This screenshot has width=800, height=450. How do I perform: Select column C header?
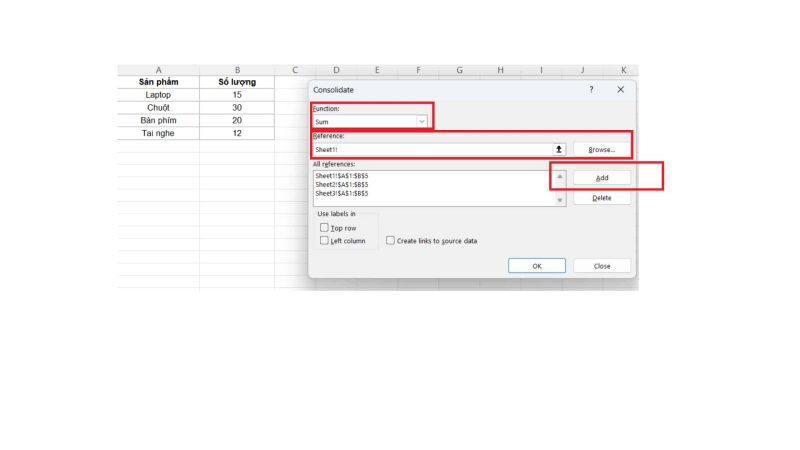(x=295, y=70)
